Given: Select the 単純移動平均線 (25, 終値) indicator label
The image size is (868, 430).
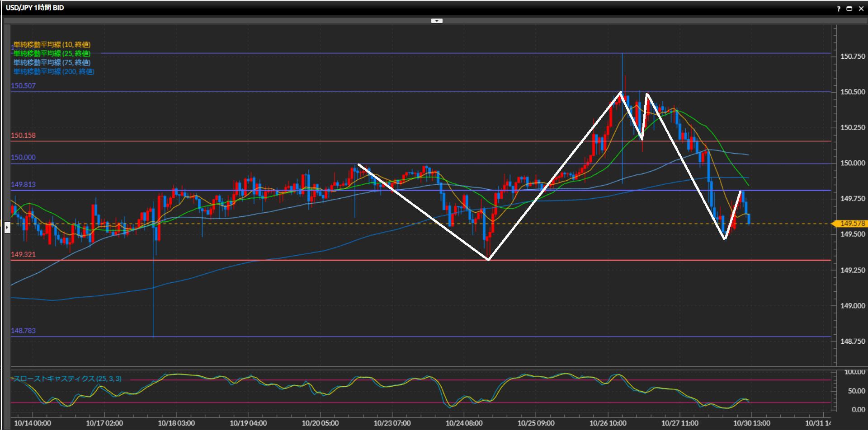Looking at the screenshot, I should click(52, 54).
